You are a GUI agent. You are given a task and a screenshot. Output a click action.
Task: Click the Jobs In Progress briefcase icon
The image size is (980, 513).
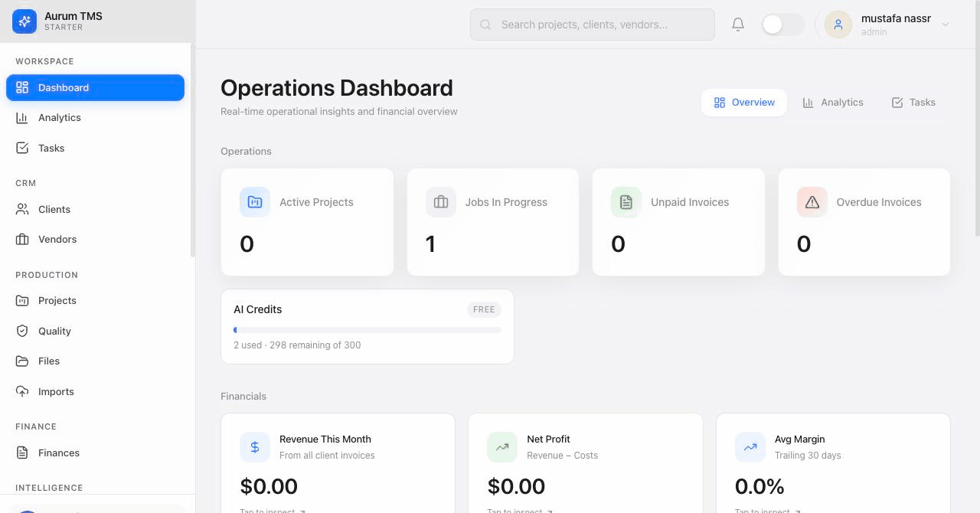tap(441, 202)
